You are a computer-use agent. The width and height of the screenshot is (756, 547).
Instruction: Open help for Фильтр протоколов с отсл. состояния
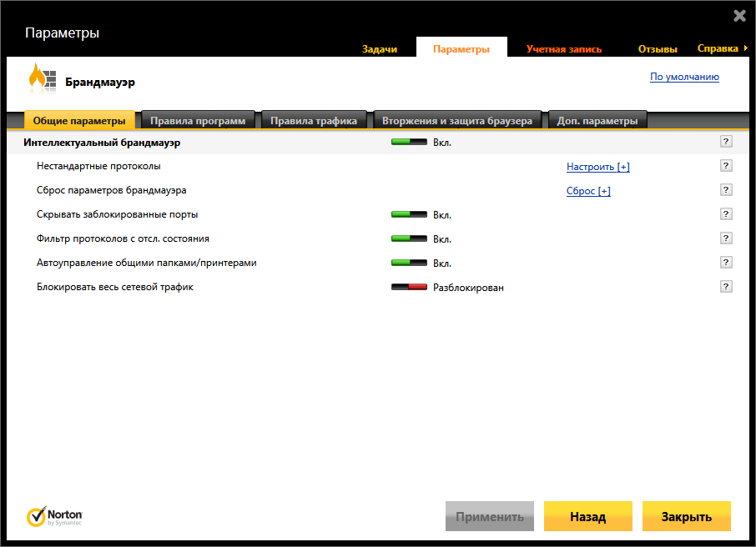tap(726, 238)
